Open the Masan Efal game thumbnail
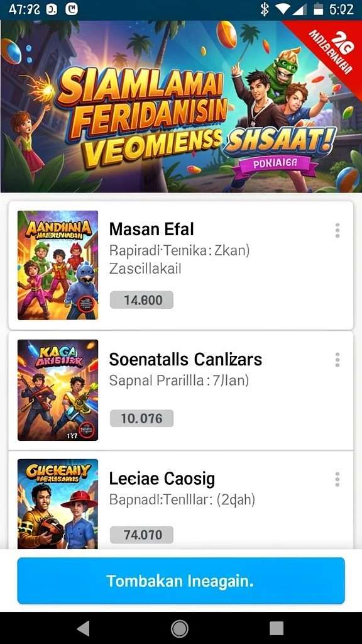 point(58,265)
